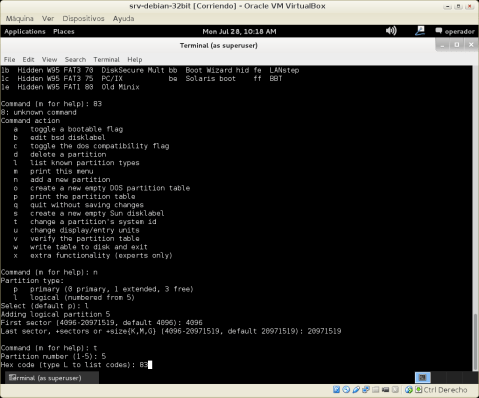Click the 'w write table to disk and exit' line

pos(80,247)
